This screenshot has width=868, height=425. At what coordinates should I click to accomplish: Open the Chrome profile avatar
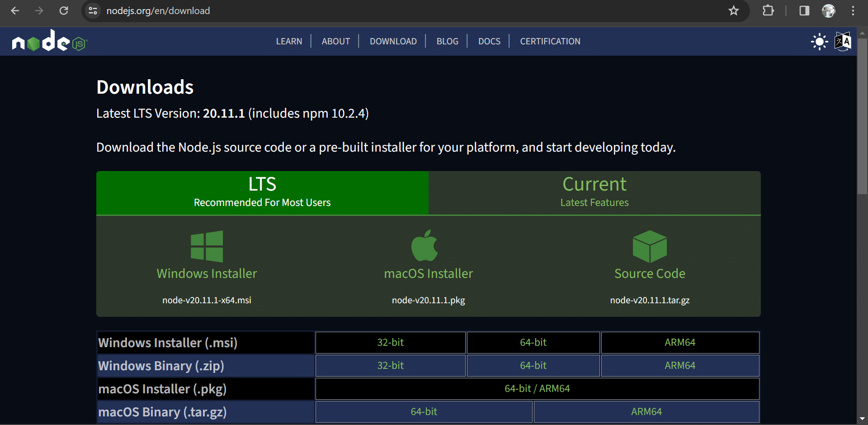point(829,10)
